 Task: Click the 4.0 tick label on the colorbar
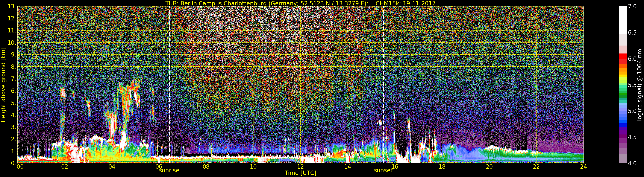click(x=632, y=163)
